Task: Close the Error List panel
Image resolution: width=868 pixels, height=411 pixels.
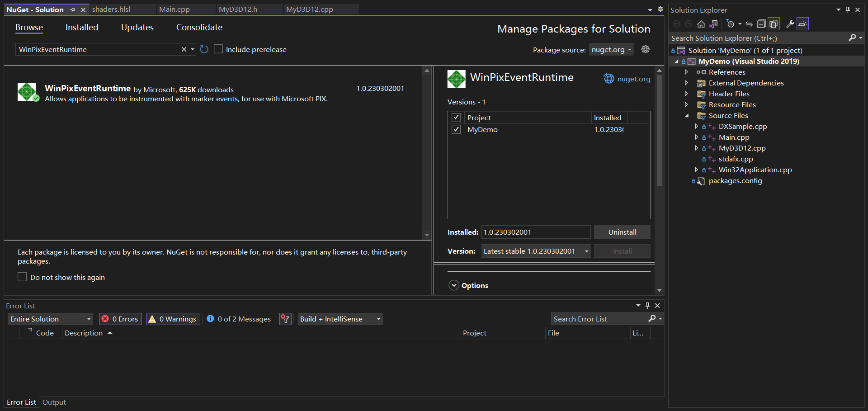Action: [x=657, y=306]
